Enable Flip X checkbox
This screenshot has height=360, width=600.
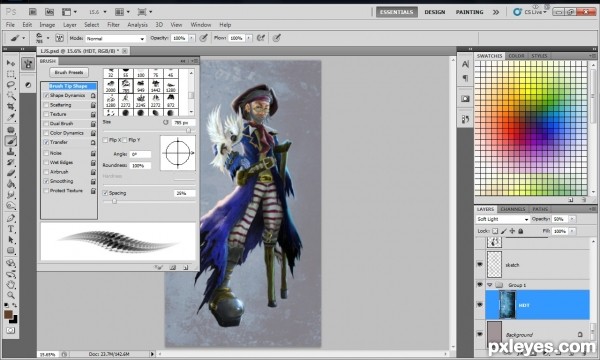(105, 140)
